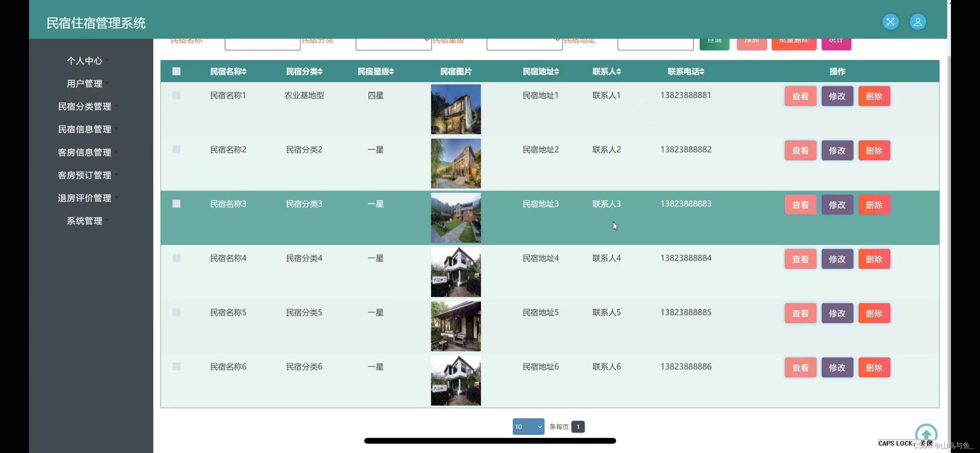Open 用户管理 in the sidebar
Viewport: 980px width, 453px height.
[85, 84]
